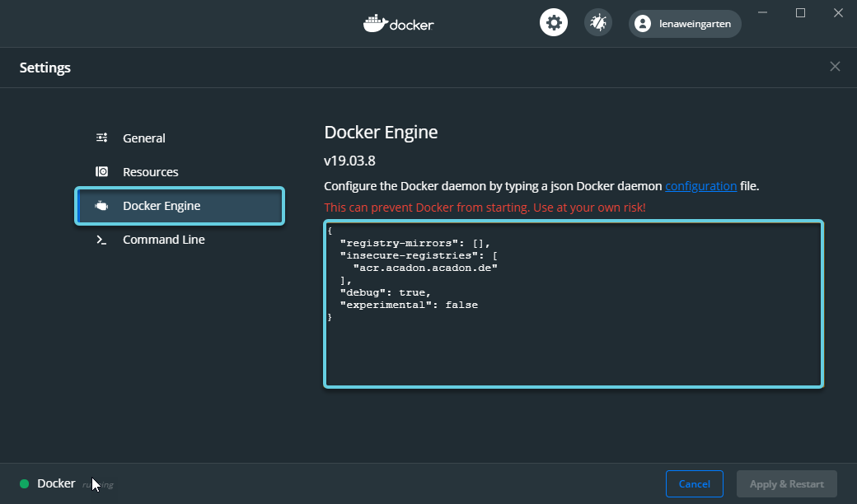Viewport: 857px width, 504px height.
Task: Click the Apply & Restart button
Action: (x=786, y=483)
